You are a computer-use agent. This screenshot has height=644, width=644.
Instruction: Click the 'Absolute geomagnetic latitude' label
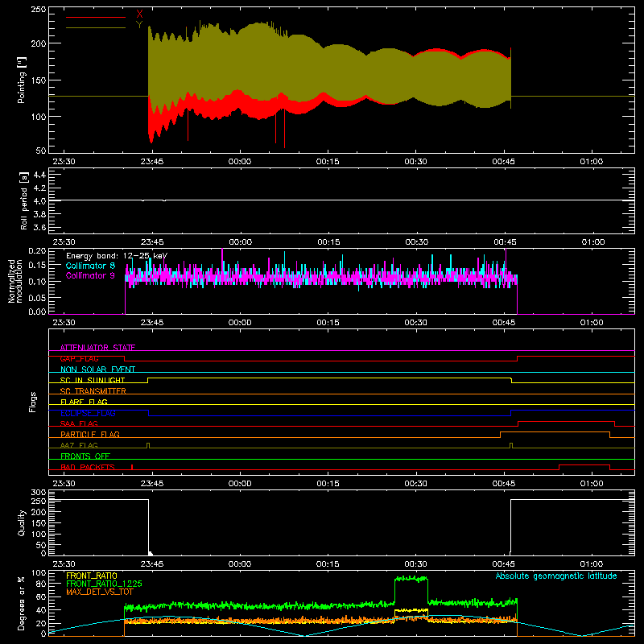(556, 576)
